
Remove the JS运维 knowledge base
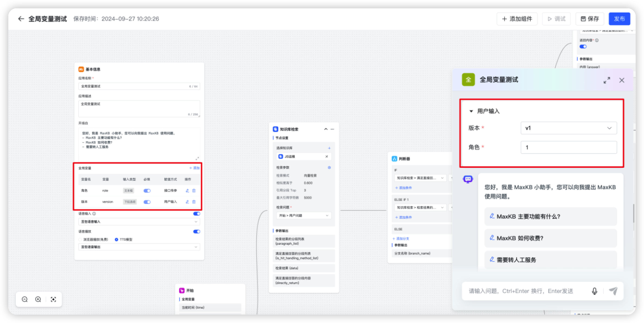327,157
